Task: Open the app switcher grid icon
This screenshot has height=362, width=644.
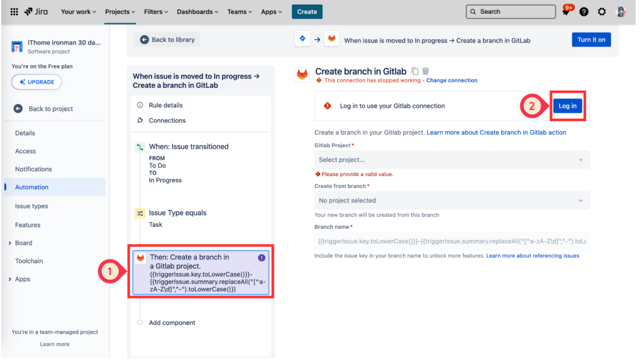Action: point(14,11)
